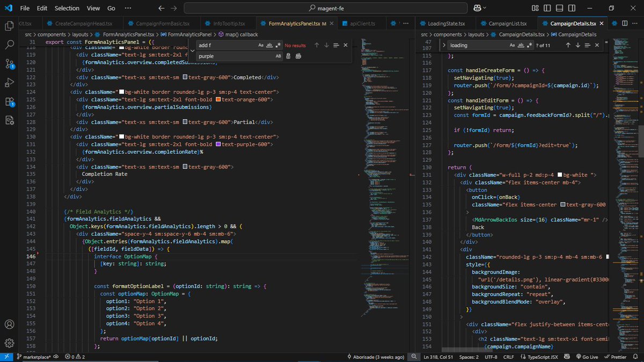Go back with the navigation arrow
This screenshot has width=644, height=362.
[162, 9]
